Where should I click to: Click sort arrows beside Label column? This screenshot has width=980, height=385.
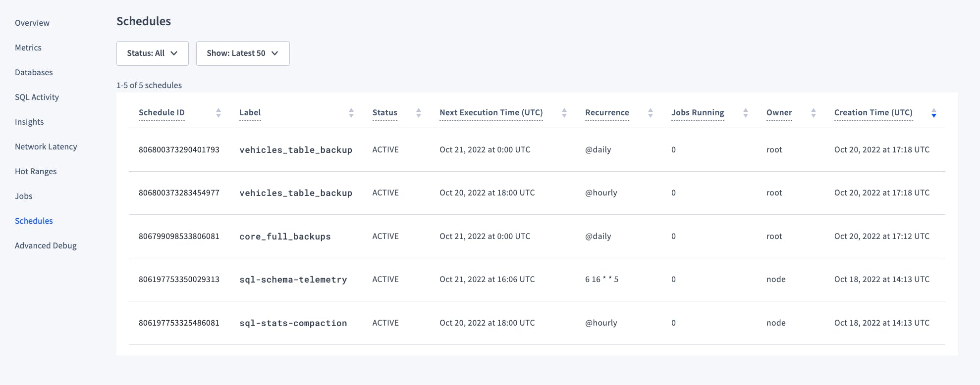(x=351, y=113)
